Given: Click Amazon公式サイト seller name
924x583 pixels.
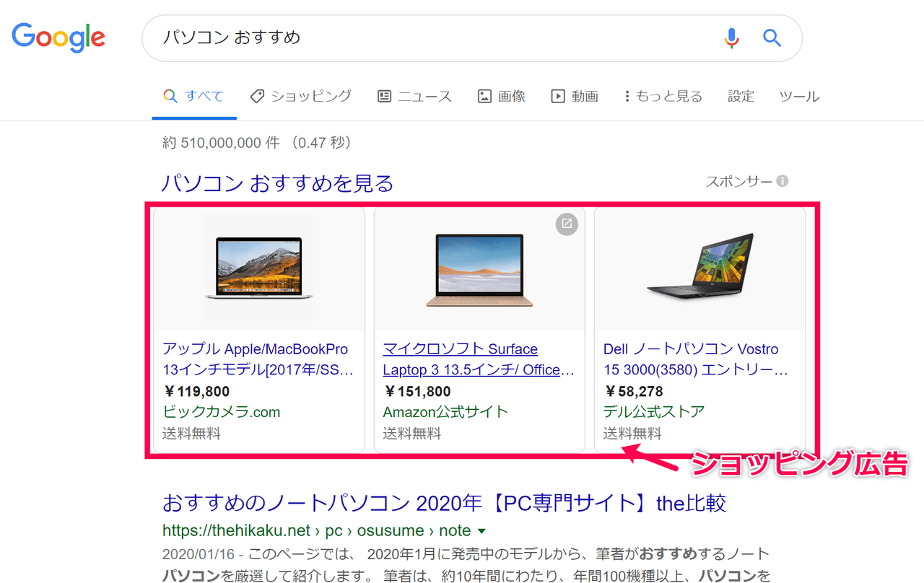Looking at the screenshot, I should pyautogui.click(x=445, y=412).
